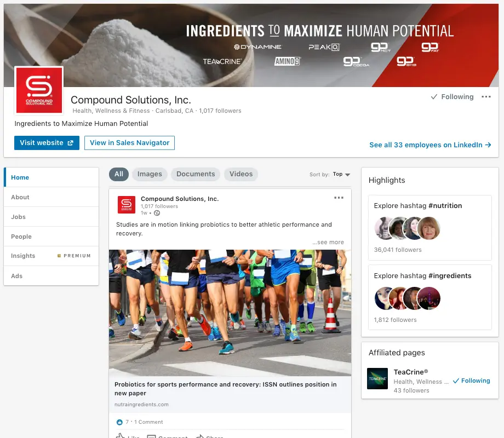Select the Ads tab
504x438 pixels.
tap(51, 276)
